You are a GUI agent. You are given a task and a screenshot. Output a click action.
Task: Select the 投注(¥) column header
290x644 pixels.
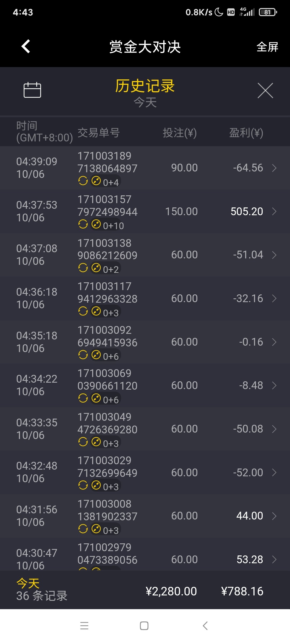tap(180, 133)
